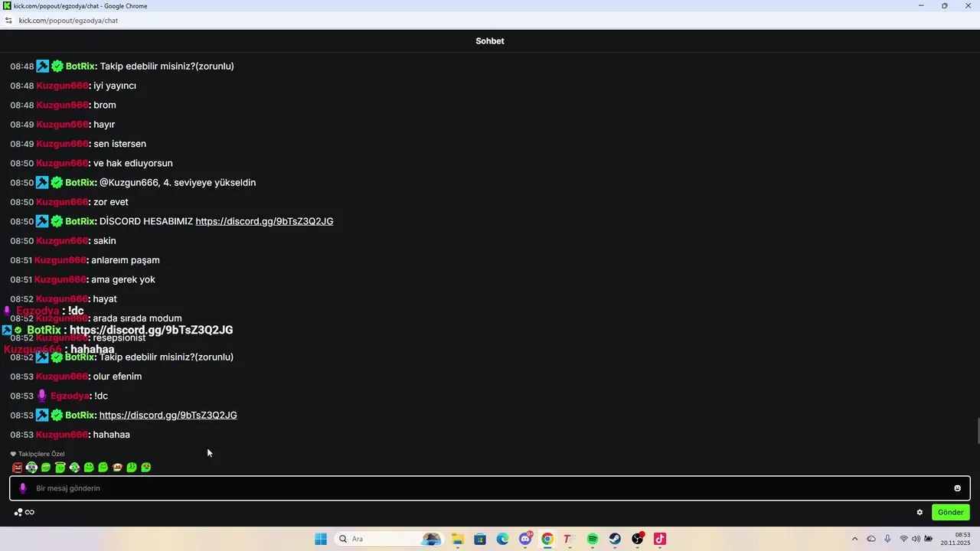
Task: Click the 'sakin' message text
Action: click(x=105, y=241)
